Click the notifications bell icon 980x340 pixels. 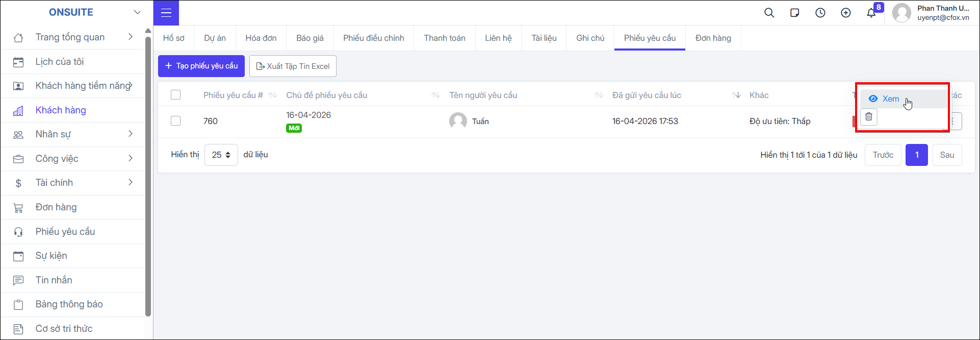pyautogui.click(x=871, y=13)
